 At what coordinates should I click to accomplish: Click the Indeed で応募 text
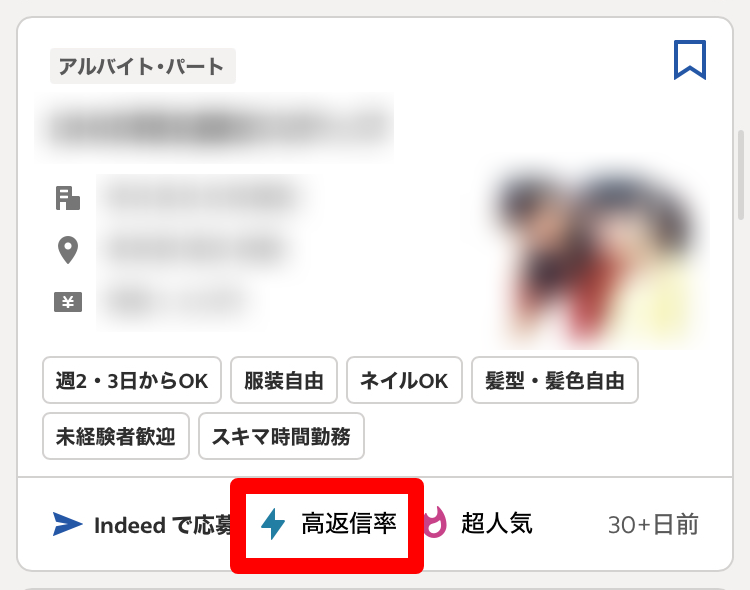pyautogui.click(x=163, y=525)
